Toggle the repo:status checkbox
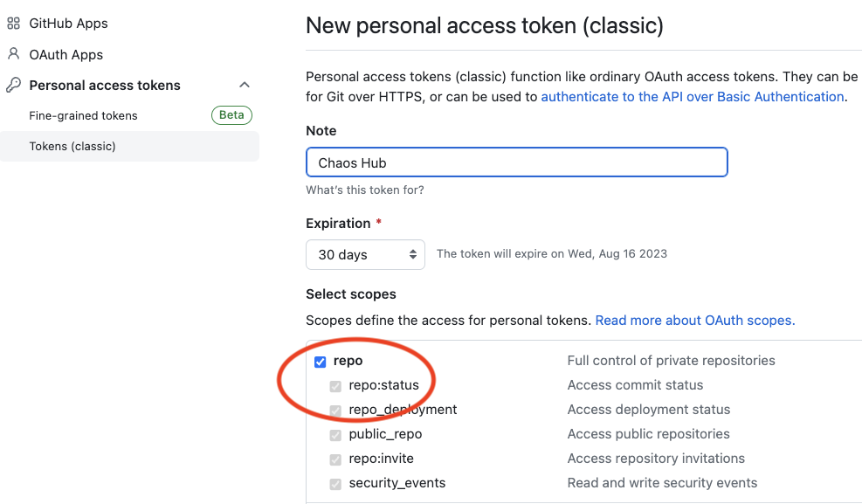This screenshot has width=862, height=504. click(335, 386)
